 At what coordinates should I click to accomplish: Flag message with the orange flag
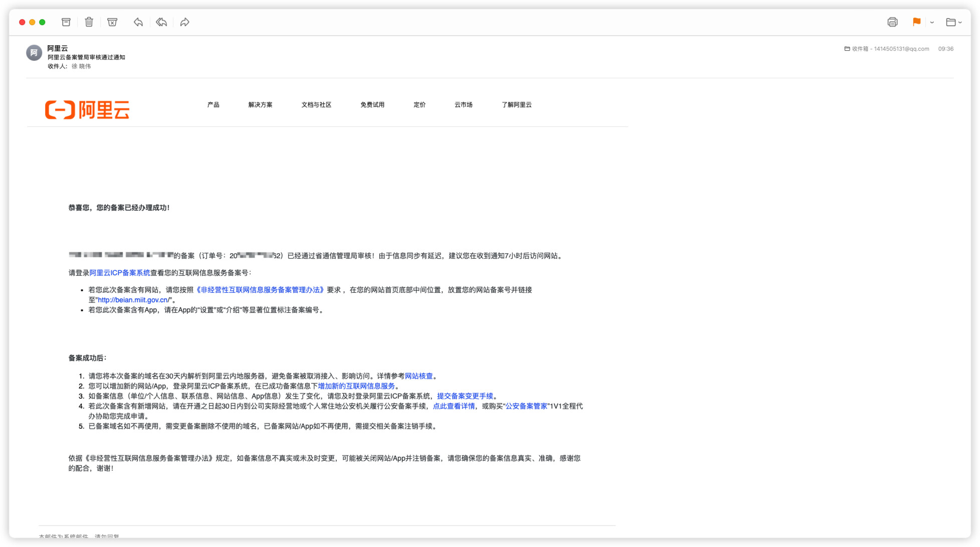[916, 22]
